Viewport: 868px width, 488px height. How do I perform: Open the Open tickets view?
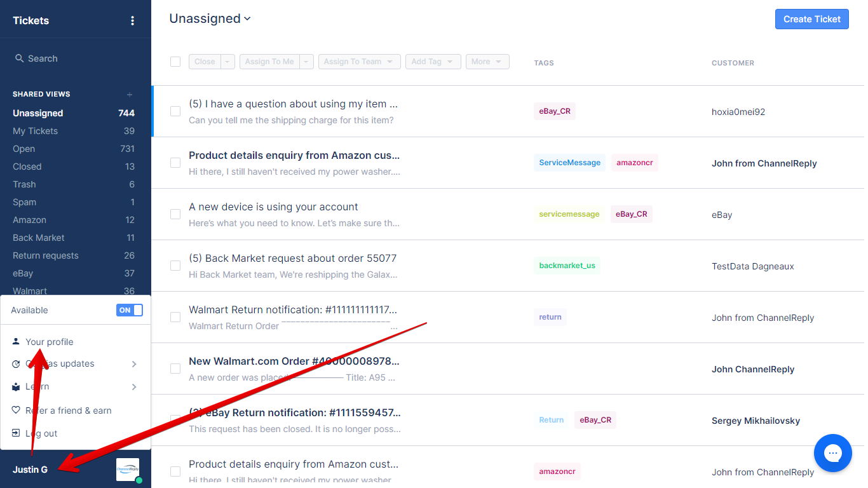click(x=74, y=149)
